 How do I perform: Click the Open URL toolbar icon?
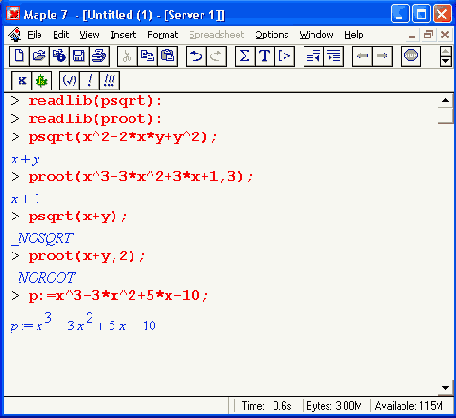[59, 56]
